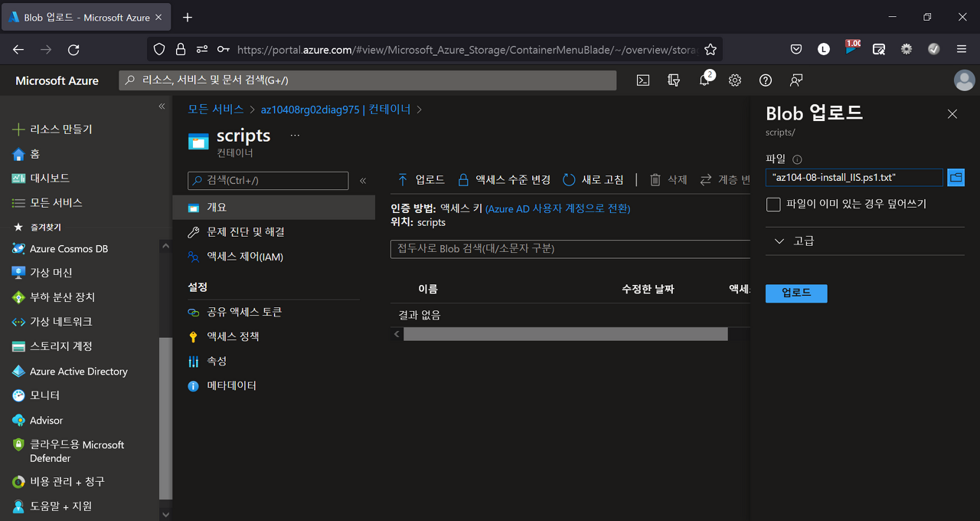Open directories and subscriptions filter icon
The width and height of the screenshot is (980, 521).
pos(674,80)
